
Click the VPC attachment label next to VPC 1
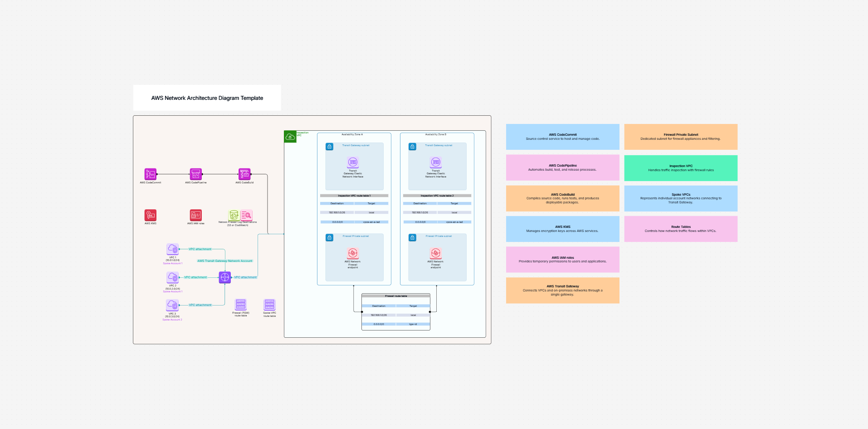click(200, 249)
